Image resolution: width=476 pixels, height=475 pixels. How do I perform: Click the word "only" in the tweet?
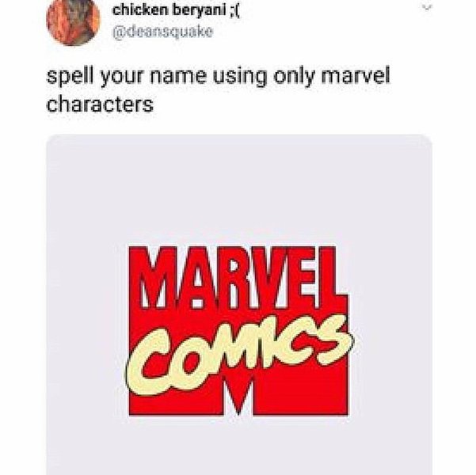click(x=294, y=77)
